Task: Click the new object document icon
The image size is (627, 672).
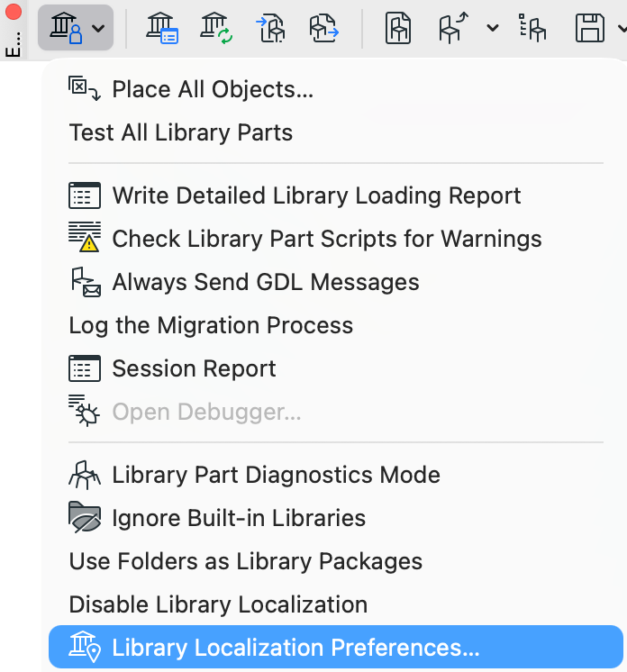Action: (398, 28)
